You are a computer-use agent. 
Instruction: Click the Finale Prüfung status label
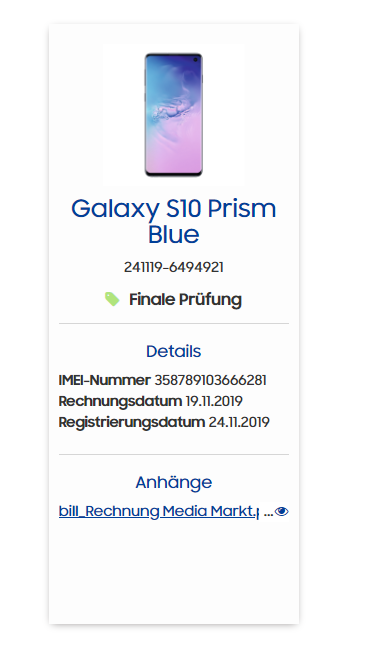(185, 299)
